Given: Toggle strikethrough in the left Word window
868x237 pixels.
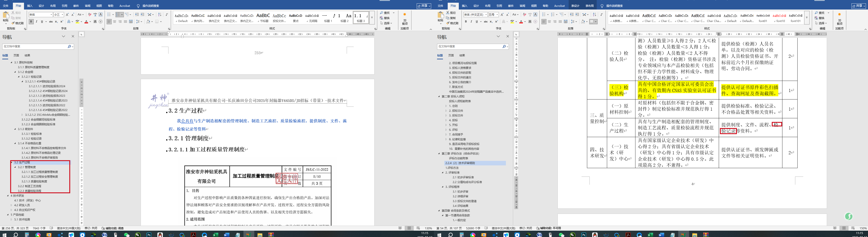Looking at the screenshot, I should click(51, 22).
